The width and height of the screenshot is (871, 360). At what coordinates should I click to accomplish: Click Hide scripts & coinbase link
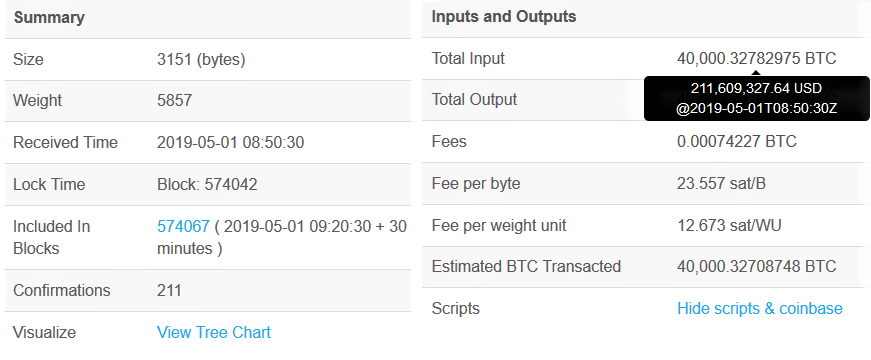(759, 308)
